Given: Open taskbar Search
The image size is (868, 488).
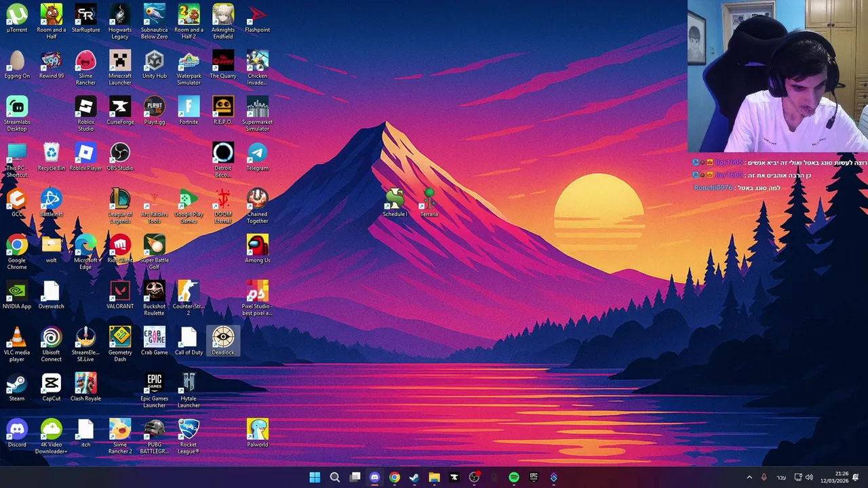Looking at the screenshot, I should [x=335, y=477].
